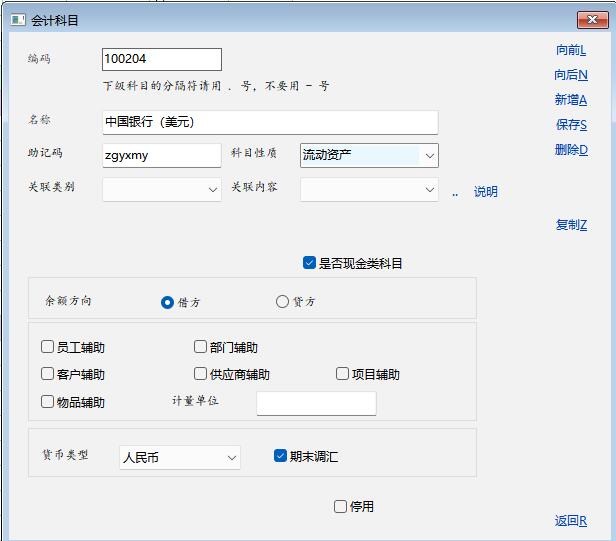Screen dimensions: 616x541
Task: Enable 部门辅助 checkbox
Action: pos(200,347)
